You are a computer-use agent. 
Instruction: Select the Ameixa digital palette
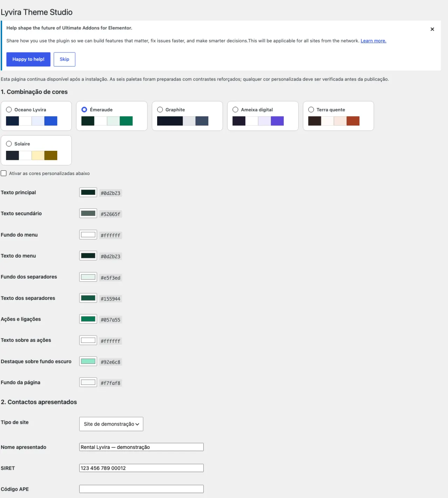236,110
